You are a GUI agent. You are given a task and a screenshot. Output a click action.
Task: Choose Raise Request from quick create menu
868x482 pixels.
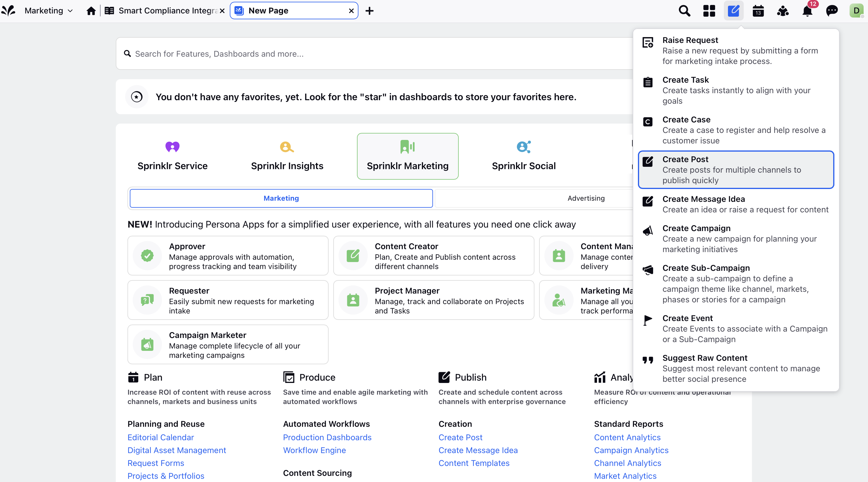(736, 51)
